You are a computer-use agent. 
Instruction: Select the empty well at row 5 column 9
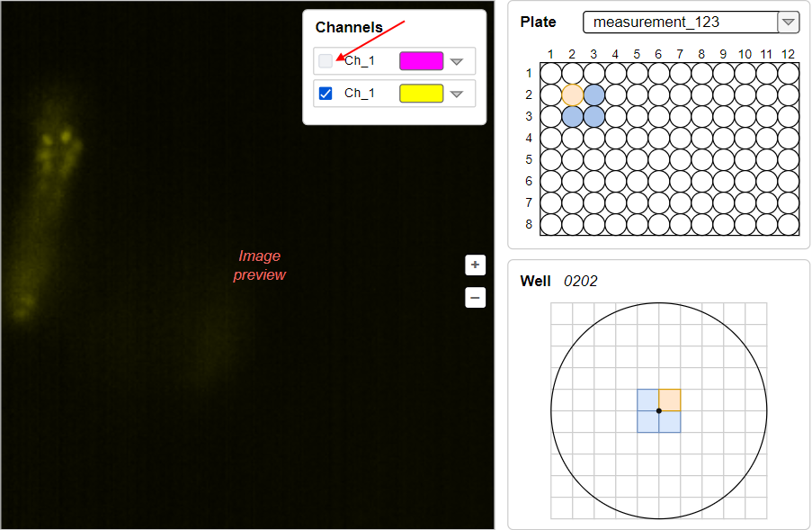coord(724,159)
